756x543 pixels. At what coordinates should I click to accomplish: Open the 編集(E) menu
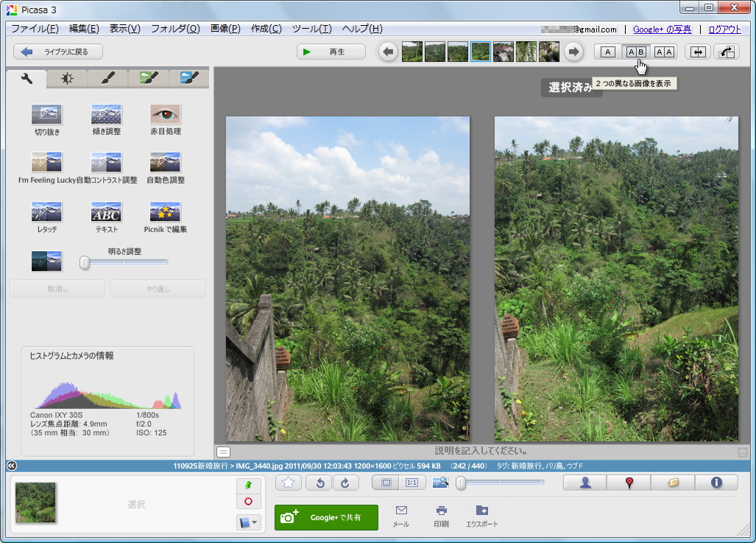coord(84,29)
